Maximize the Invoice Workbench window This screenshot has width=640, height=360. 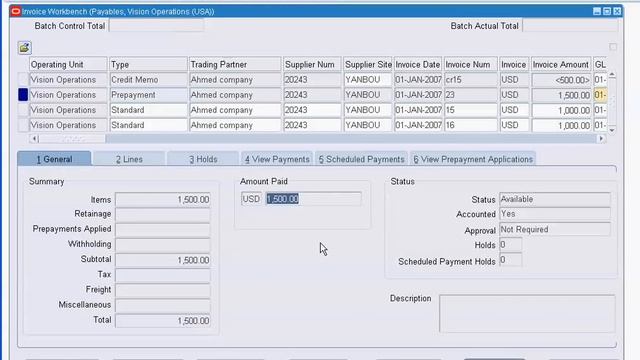tap(607, 11)
